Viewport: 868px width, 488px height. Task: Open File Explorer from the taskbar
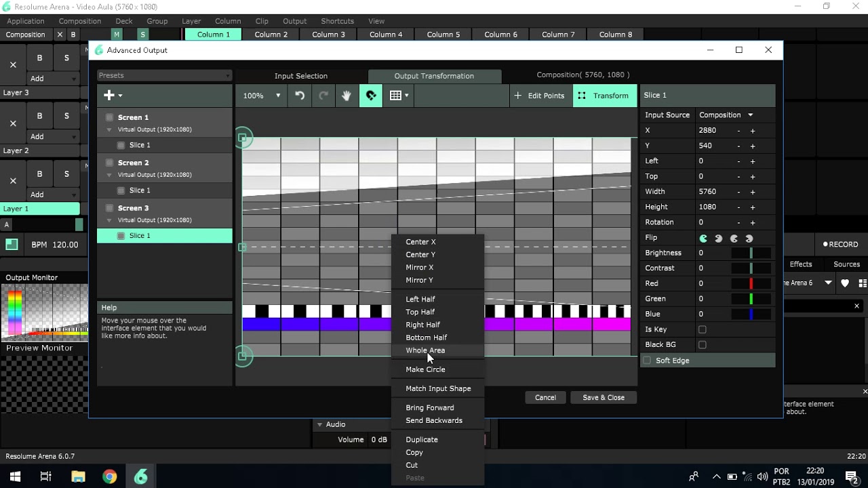tap(77, 476)
